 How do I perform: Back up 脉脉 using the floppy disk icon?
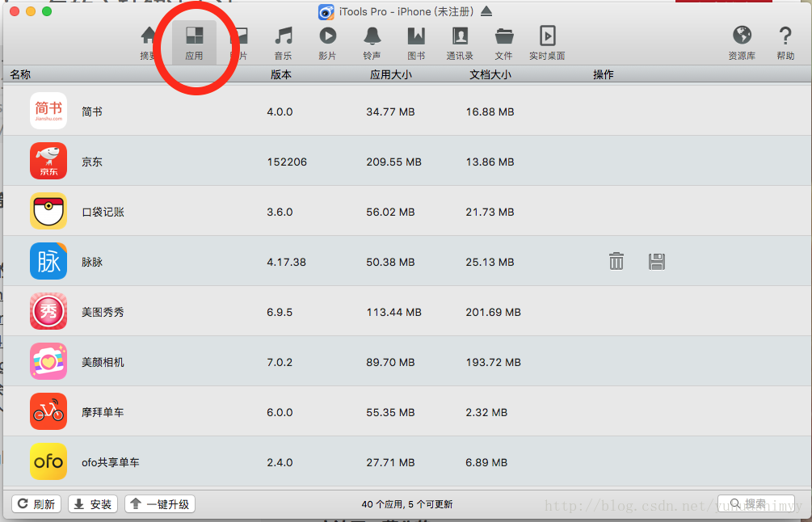[657, 262]
